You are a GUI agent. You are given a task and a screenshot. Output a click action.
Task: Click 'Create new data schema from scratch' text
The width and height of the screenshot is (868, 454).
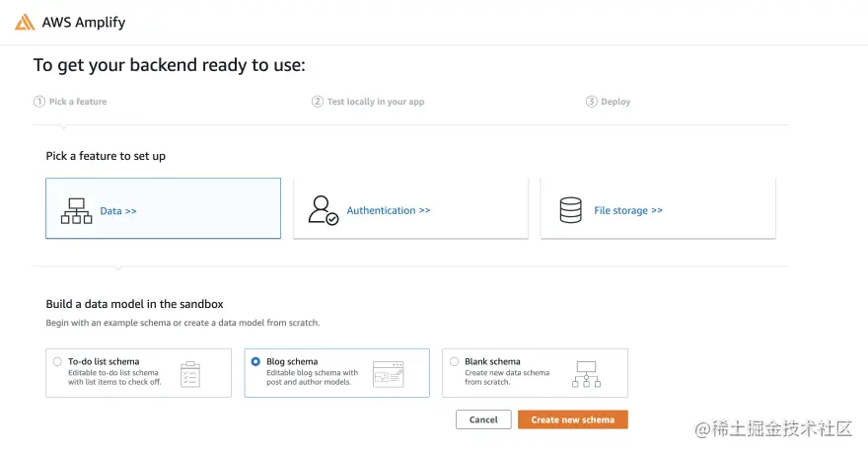(x=507, y=378)
